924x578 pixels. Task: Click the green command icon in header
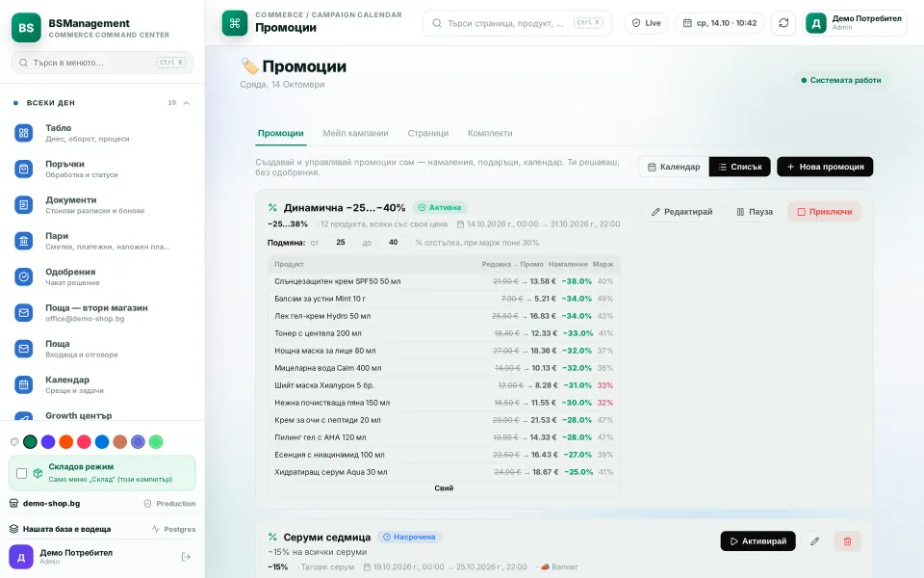click(x=235, y=23)
